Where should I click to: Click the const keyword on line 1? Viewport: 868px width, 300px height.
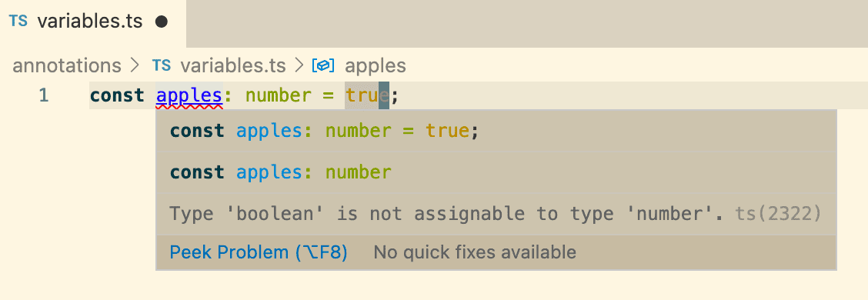click(117, 95)
